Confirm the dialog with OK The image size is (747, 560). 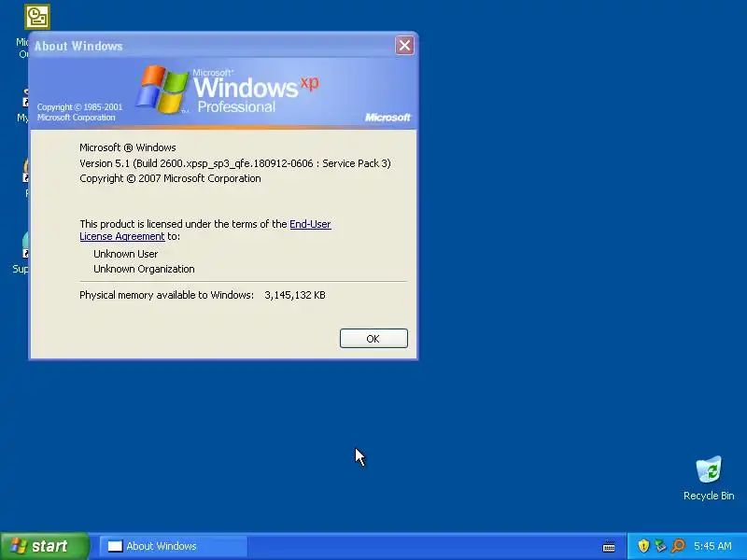[373, 339]
